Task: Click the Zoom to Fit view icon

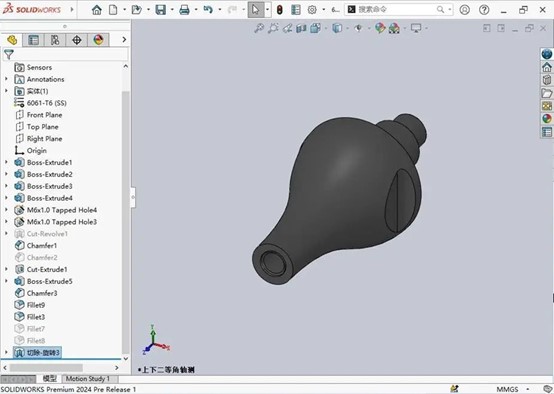Action: (259, 28)
